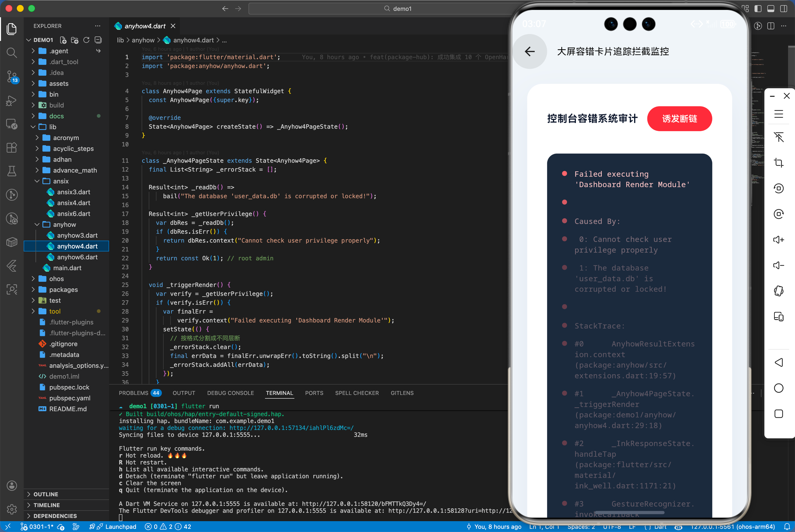This screenshot has height=532, width=795.
Task: Toggle bottom panel layout icon in title bar
Action: coord(771,8)
